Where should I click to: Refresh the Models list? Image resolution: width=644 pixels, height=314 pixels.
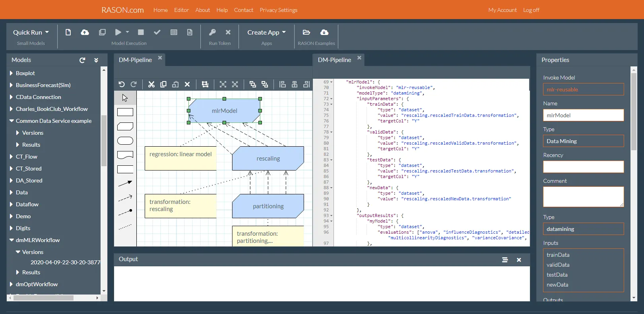(82, 60)
